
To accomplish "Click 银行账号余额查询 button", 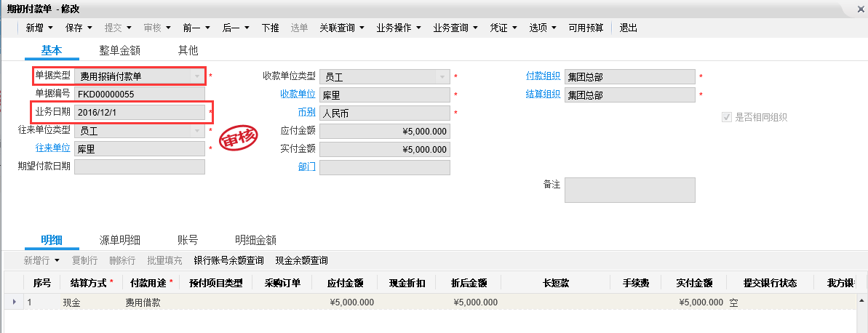I will pos(228,260).
